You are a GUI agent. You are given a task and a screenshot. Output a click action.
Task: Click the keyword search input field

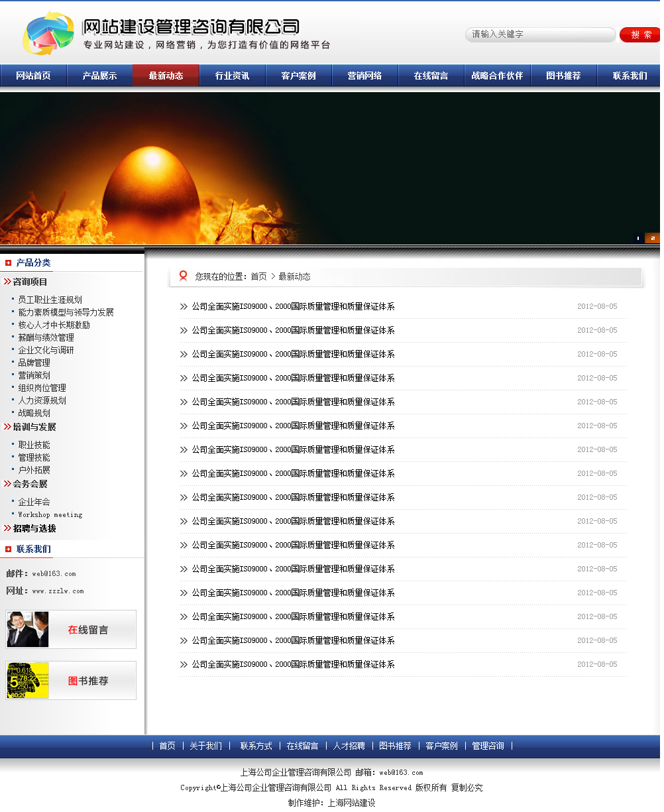540,34
